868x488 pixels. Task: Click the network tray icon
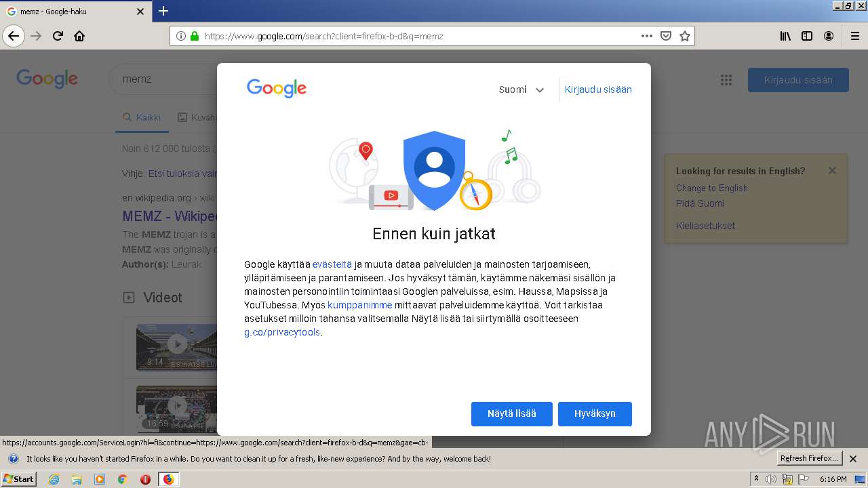tap(787, 479)
